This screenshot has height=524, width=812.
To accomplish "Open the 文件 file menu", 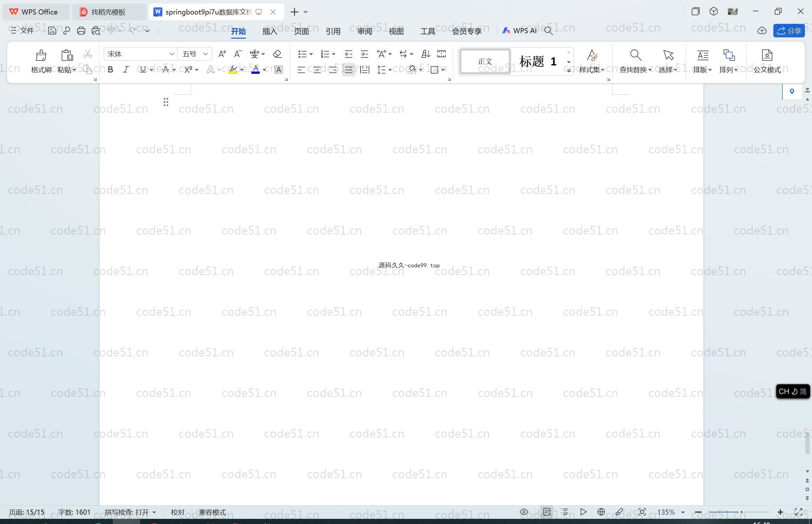I will click(23, 31).
